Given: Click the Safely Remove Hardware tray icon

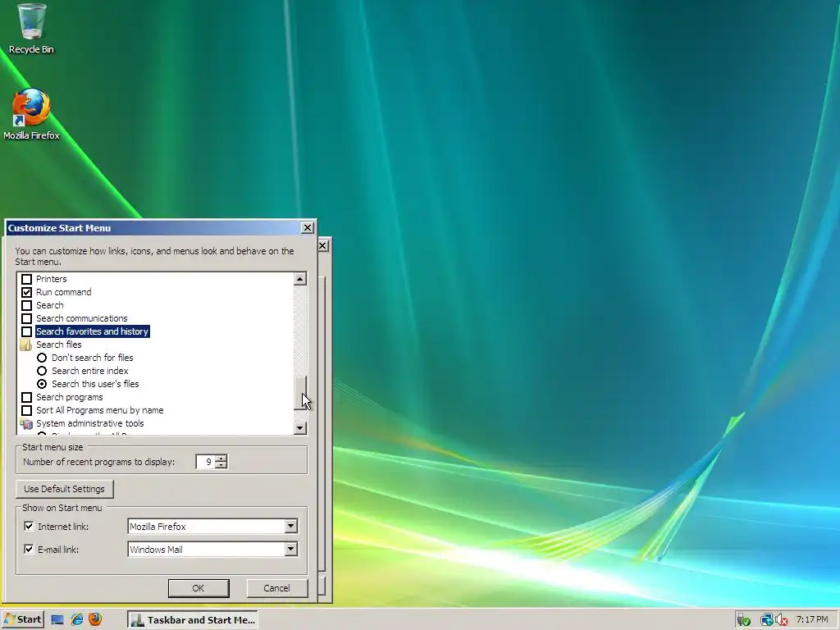Looking at the screenshot, I should pos(743,620).
